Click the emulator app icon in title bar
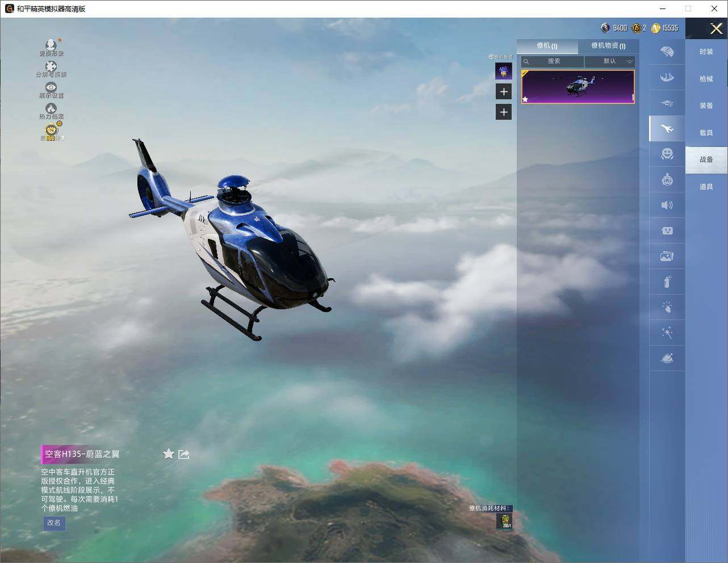Image resolution: width=728 pixels, height=563 pixels. point(9,9)
